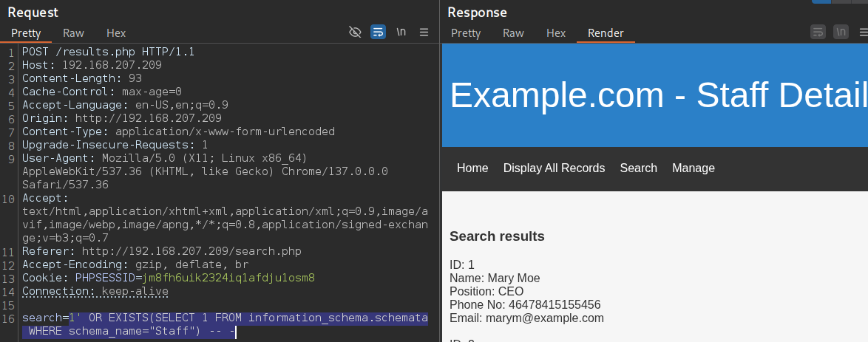Image resolution: width=868 pixels, height=342 pixels.
Task: Click 'Position: CEO' result line
Action: click(486, 291)
